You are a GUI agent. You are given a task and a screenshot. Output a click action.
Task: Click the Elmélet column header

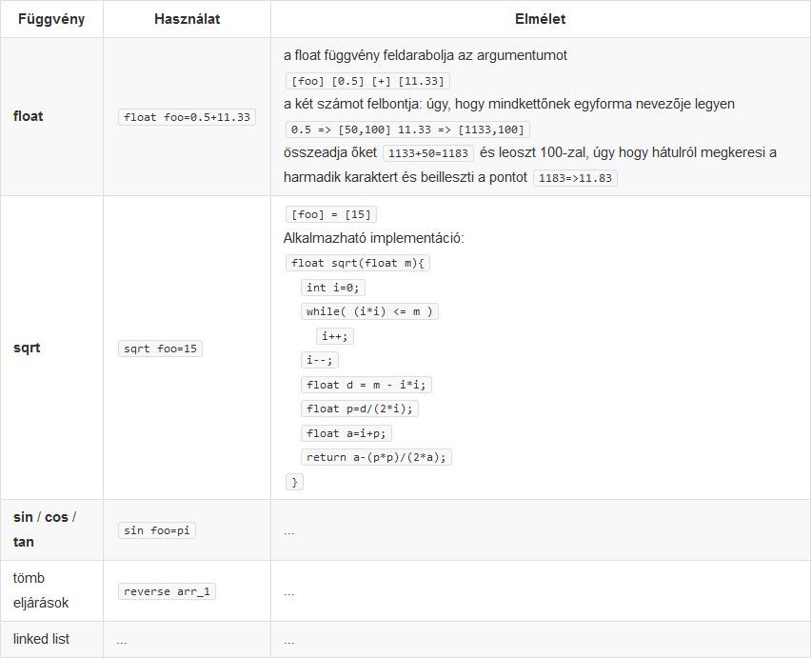coord(540,19)
